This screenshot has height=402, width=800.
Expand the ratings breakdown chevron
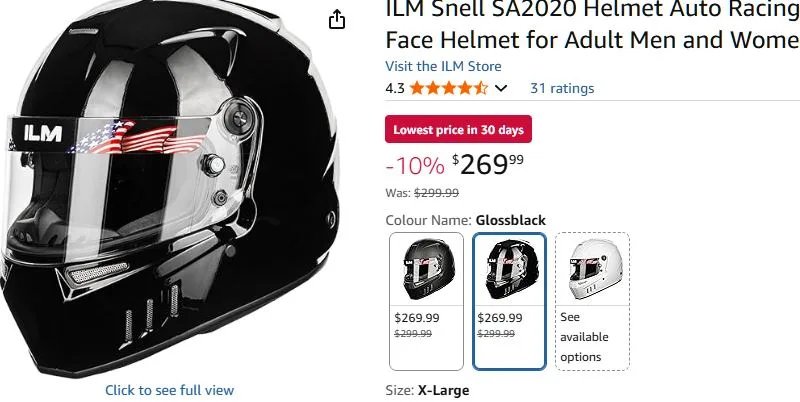tap(501, 89)
